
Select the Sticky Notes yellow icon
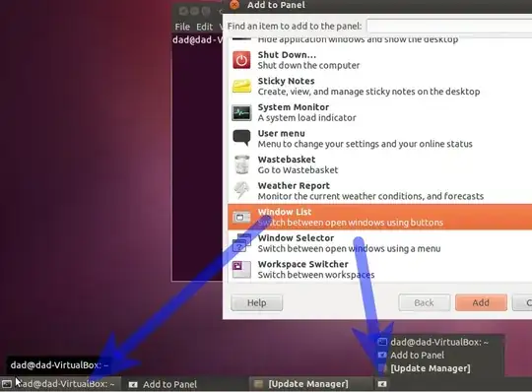[x=241, y=86]
